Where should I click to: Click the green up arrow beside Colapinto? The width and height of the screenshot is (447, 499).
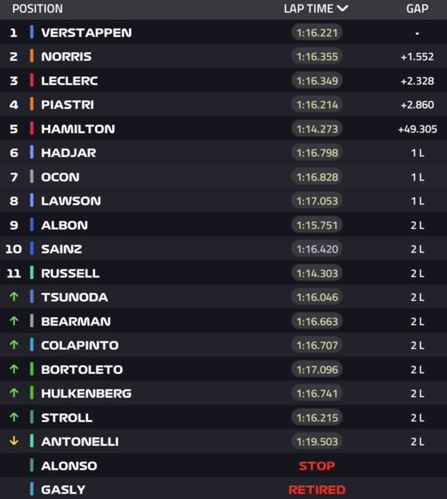[14, 345]
